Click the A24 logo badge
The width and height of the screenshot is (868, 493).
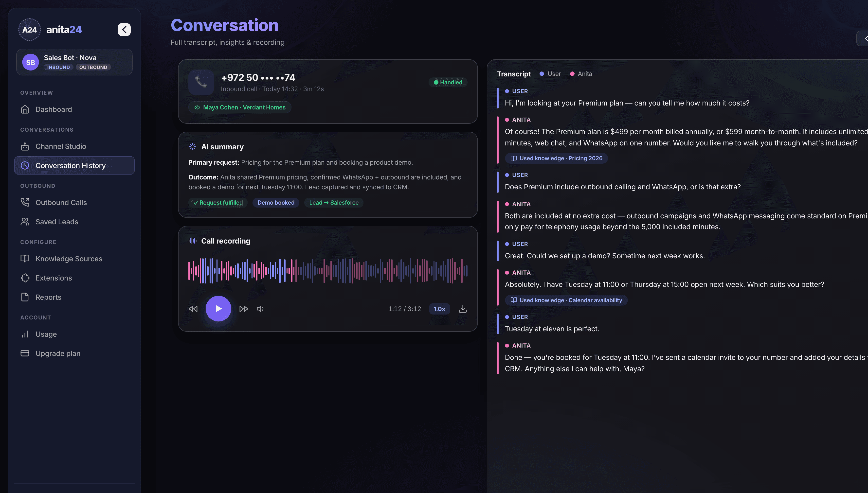(x=29, y=30)
